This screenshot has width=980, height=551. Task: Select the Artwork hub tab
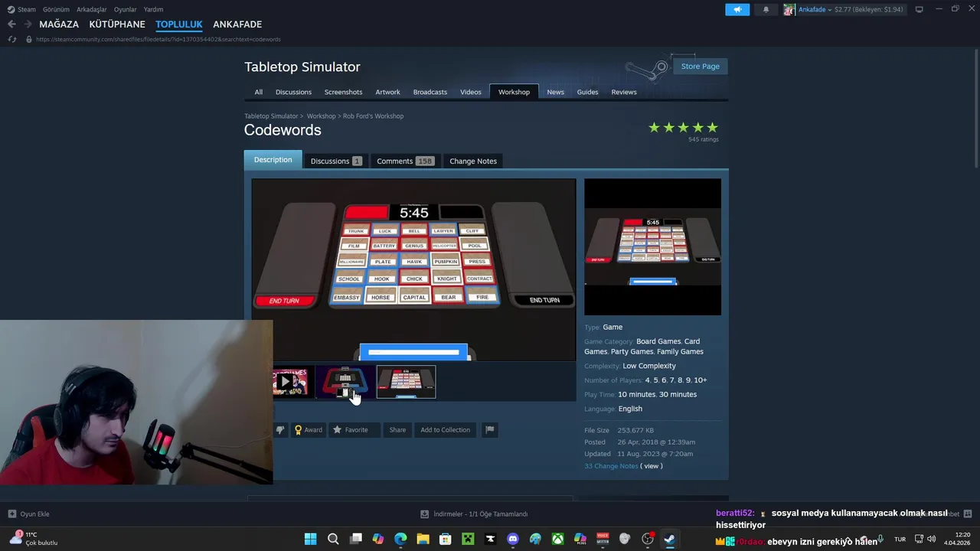click(x=387, y=92)
